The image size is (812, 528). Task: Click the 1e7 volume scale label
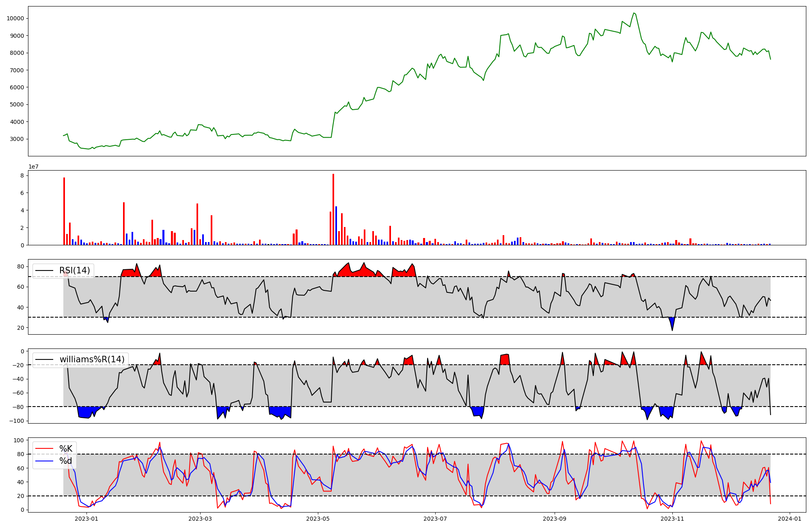(34, 167)
